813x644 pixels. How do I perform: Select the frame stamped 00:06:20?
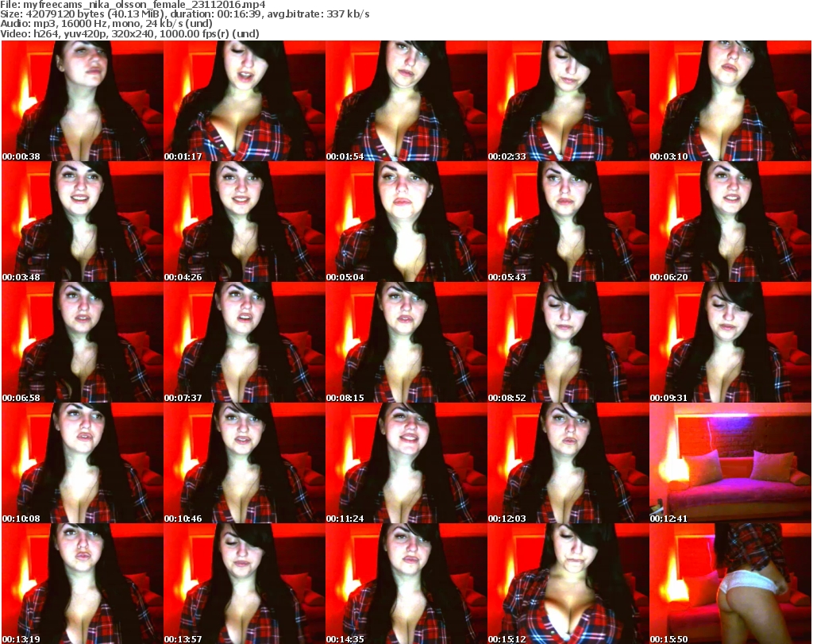730,222
